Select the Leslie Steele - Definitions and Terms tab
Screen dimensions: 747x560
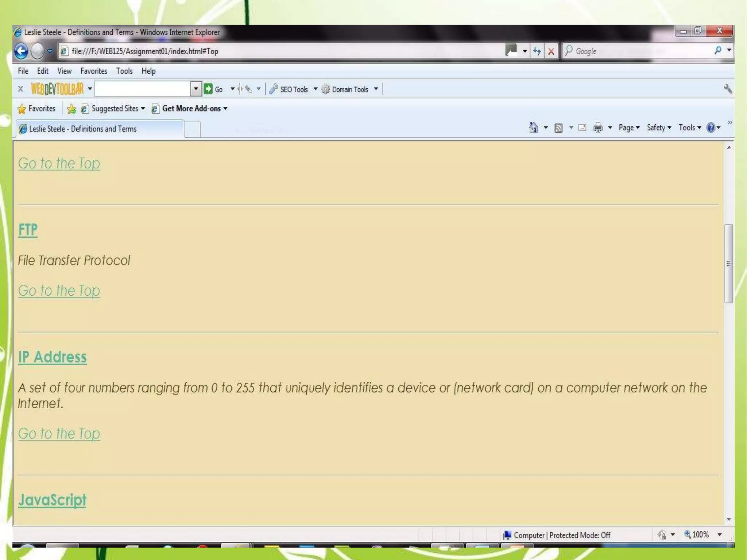coord(99,129)
